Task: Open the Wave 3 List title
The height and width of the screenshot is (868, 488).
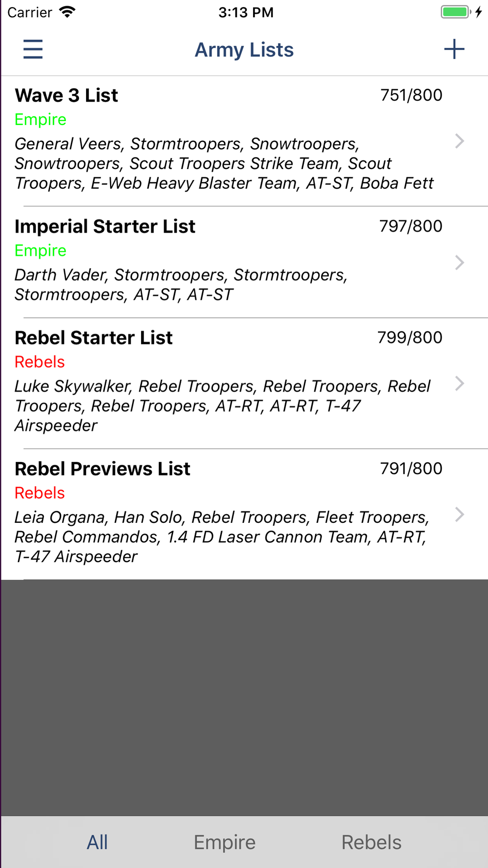Action: pyautogui.click(x=67, y=95)
